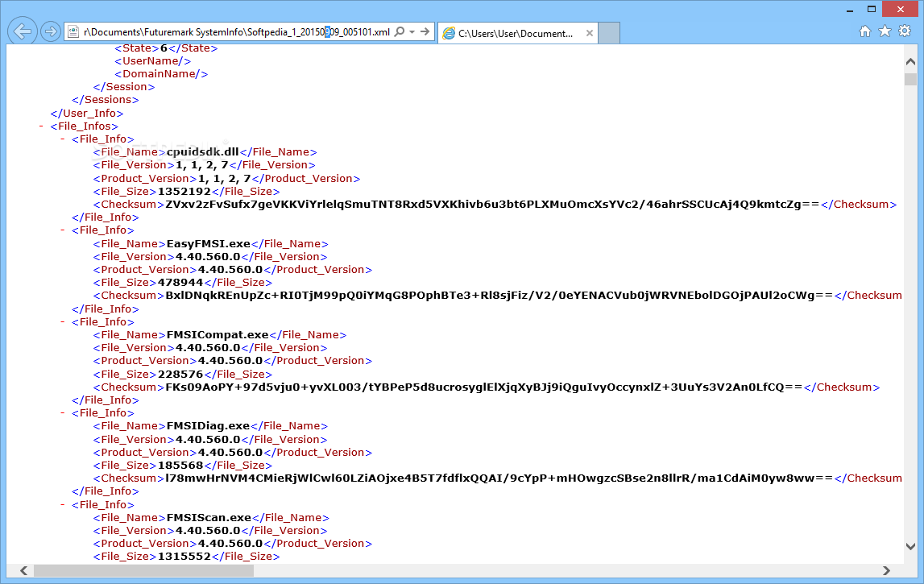Screen dimensions: 924x584
Task: Click the horizontal scrollbar right arrow
Action: pyautogui.click(x=886, y=570)
